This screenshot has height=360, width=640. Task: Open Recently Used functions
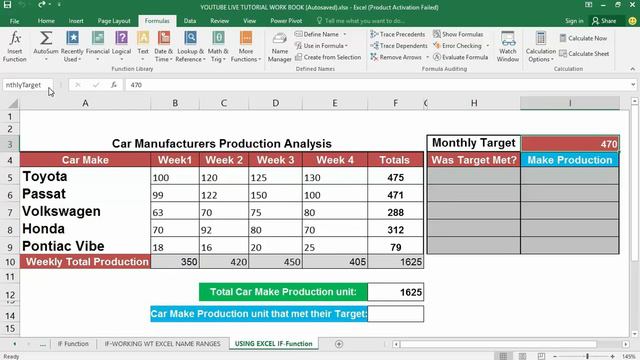(x=72, y=47)
